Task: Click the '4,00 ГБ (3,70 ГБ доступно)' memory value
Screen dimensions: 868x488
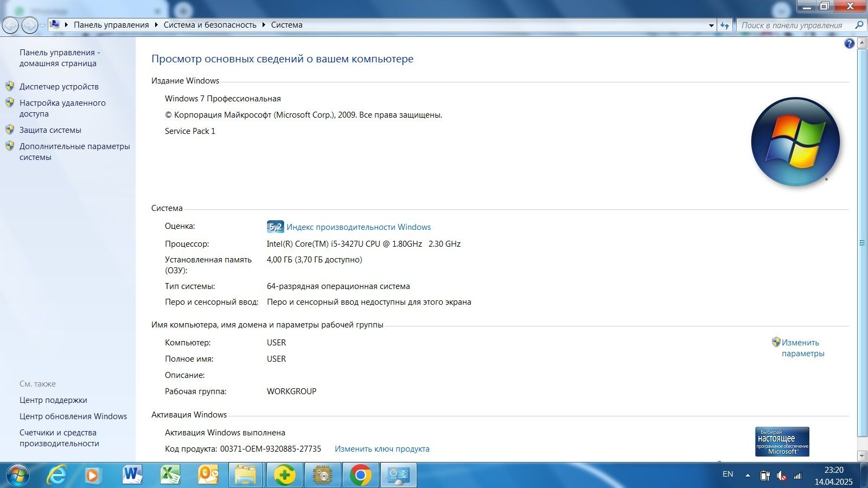Action: pos(315,260)
